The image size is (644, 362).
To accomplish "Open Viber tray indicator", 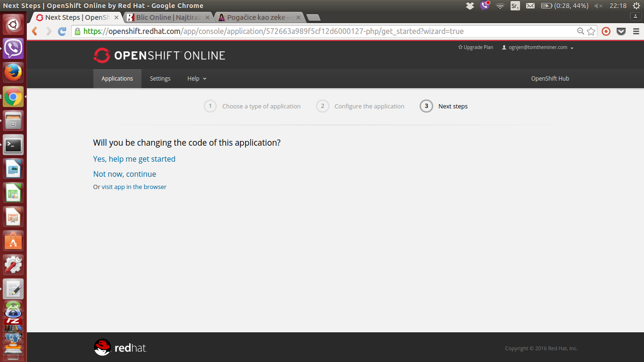I will click(485, 6).
